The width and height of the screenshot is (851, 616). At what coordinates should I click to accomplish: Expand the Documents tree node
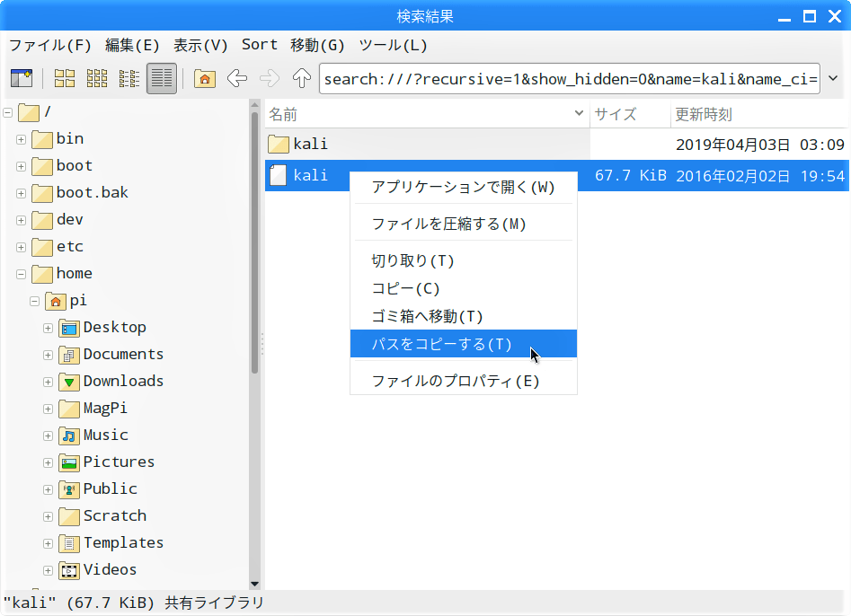(x=48, y=356)
